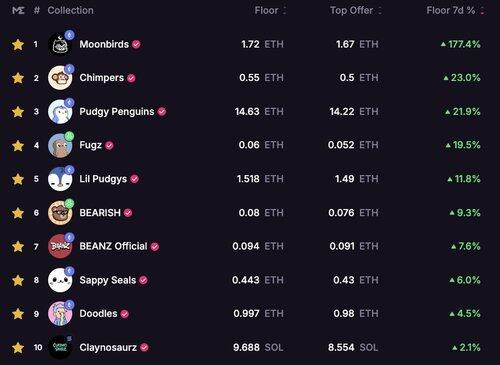The height and width of the screenshot is (365, 500).
Task: Open the Moonbirds collection avatar
Action: (60, 44)
